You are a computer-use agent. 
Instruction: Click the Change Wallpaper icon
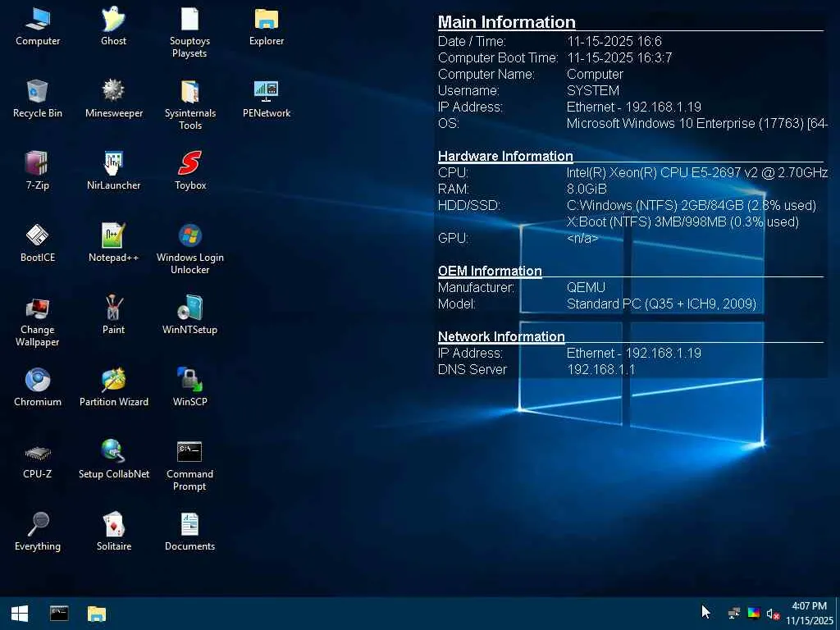(x=38, y=322)
